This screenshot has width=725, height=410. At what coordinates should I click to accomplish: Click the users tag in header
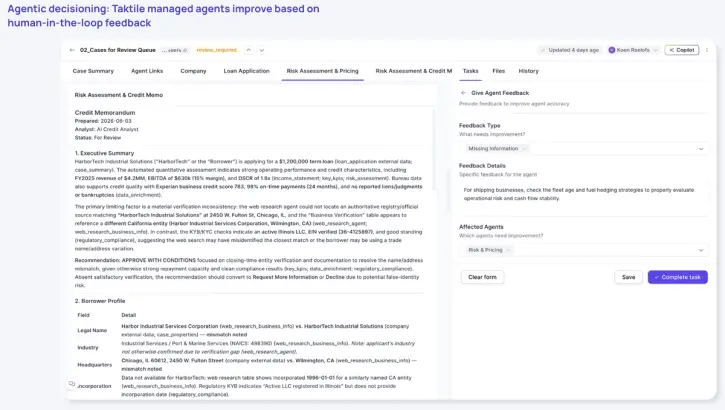click(x=174, y=50)
